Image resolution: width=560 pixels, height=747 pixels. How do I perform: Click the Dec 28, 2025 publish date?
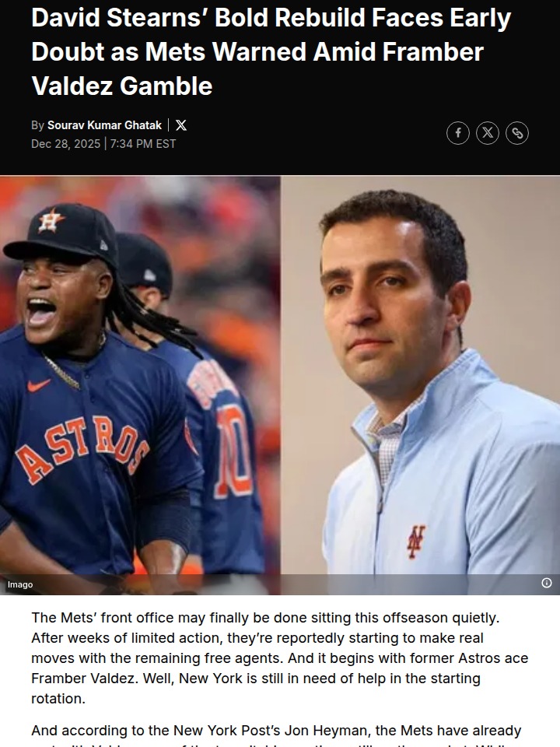coord(65,144)
